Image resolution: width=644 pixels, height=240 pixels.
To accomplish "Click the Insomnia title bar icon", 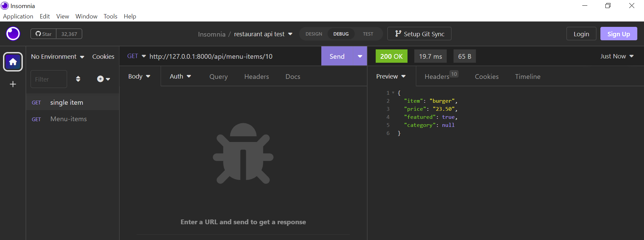I will pos(5,6).
